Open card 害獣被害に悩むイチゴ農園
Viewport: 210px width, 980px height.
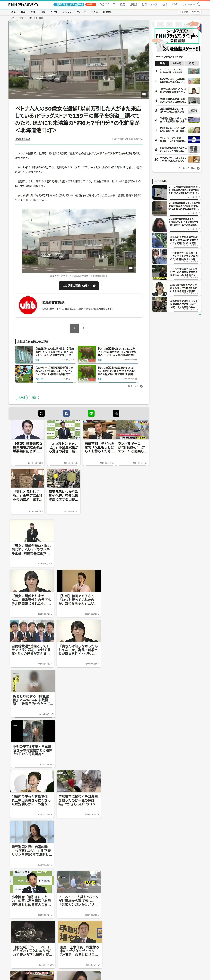(x=79, y=794)
